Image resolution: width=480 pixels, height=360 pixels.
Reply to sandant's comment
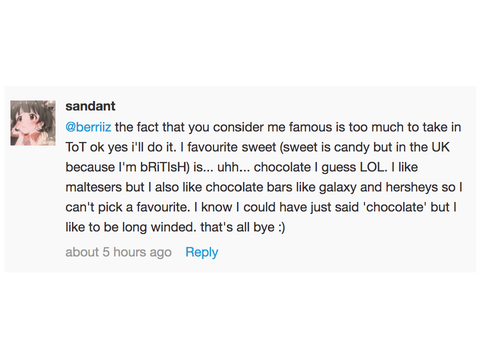pos(202,252)
